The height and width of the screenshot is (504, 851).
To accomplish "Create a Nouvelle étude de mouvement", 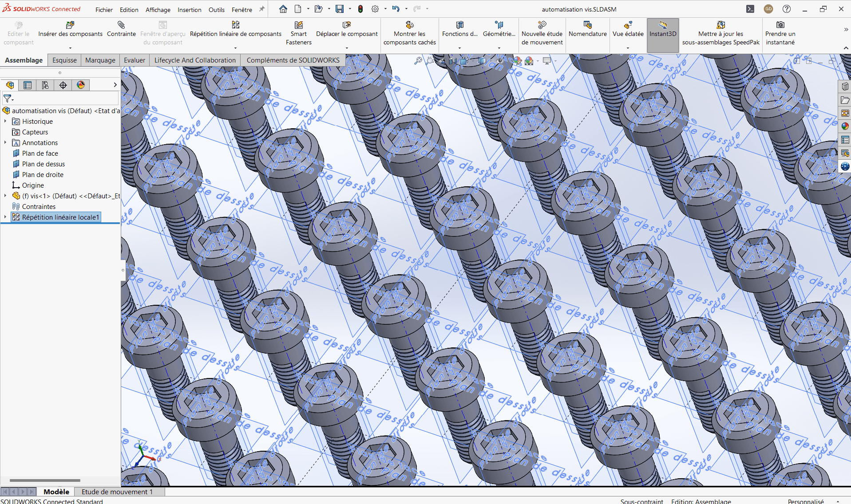I will [x=542, y=33].
